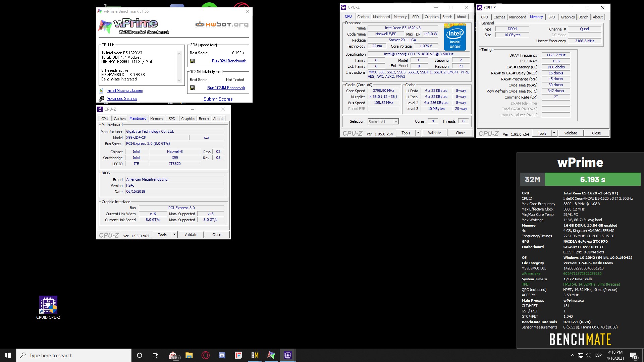
Task: Open CPUID CPU-Z desktop shortcut
Action: [48, 307]
